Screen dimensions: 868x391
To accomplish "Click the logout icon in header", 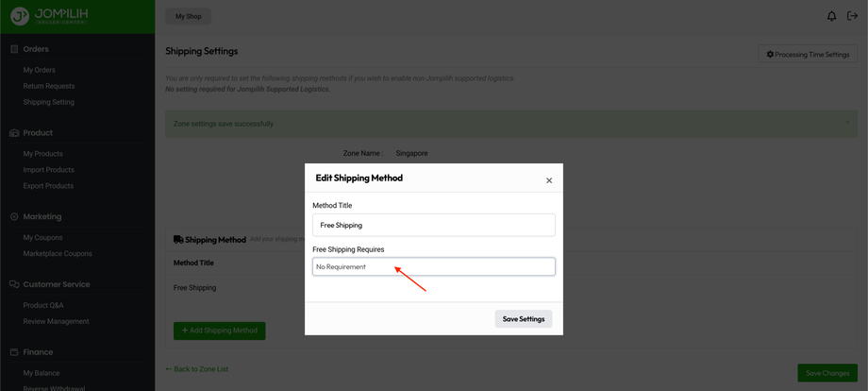I will (852, 16).
